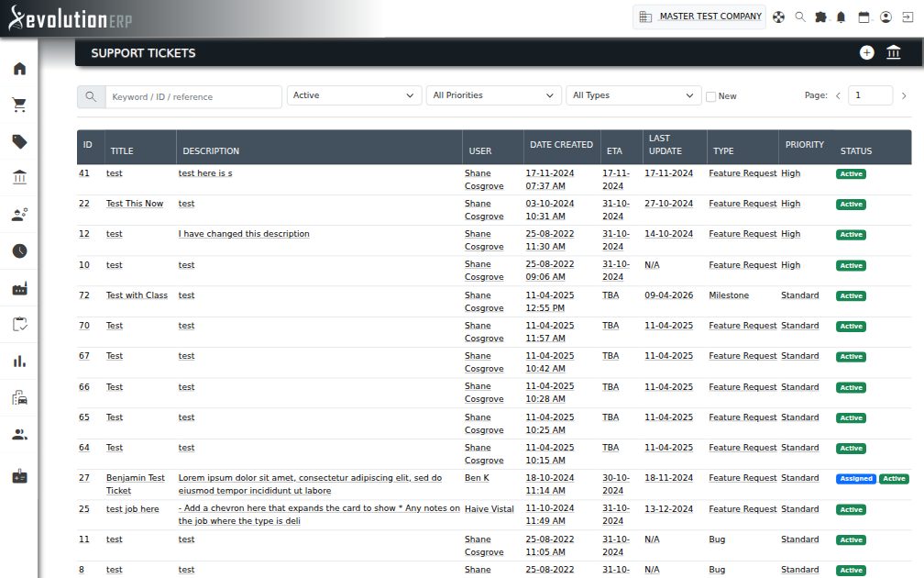This screenshot has width=924, height=578.
Task: Open the shopping cart sidebar icon
Action: click(19, 105)
